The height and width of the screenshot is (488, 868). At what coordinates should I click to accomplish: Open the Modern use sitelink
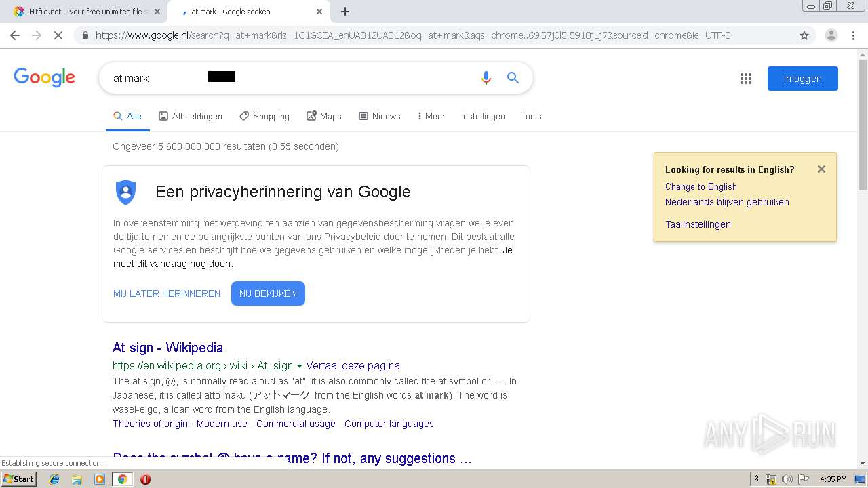[x=222, y=424]
